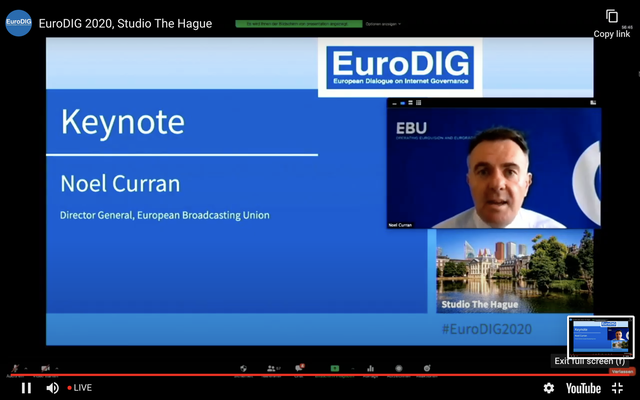This screenshot has width=640, height=400.
Task: Open the video on YouTube via logo
Action: click(x=583, y=388)
